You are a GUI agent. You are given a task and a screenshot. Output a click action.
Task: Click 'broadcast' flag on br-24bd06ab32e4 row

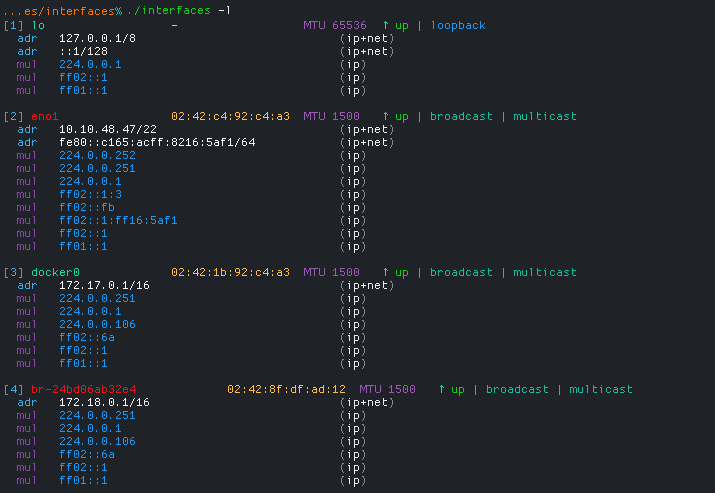click(517, 389)
